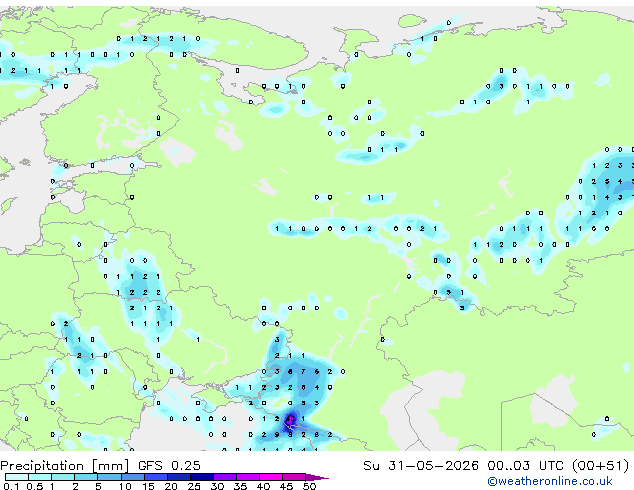Click the magenta legend swatch between 40 and 45

[271, 477]
